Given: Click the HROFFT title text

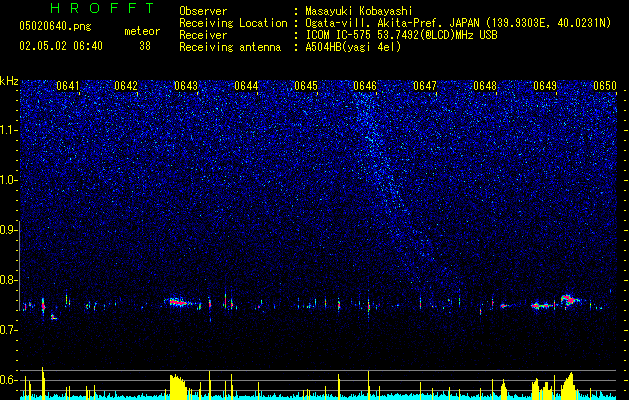Looking at the screenshot, I should point(103,8).
